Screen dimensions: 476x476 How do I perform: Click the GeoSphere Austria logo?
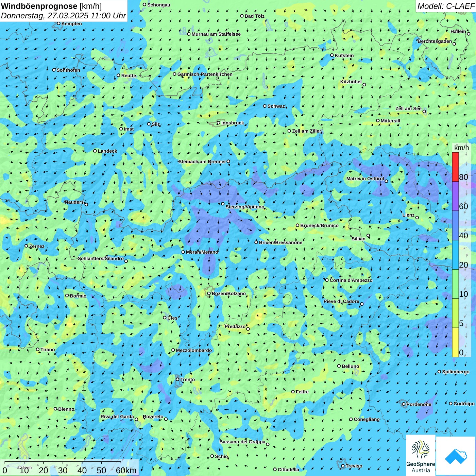pos(421,455)
